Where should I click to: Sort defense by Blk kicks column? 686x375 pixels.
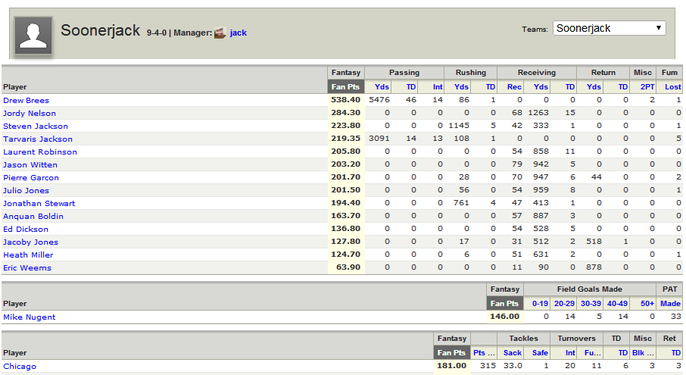tap(643, 353)
